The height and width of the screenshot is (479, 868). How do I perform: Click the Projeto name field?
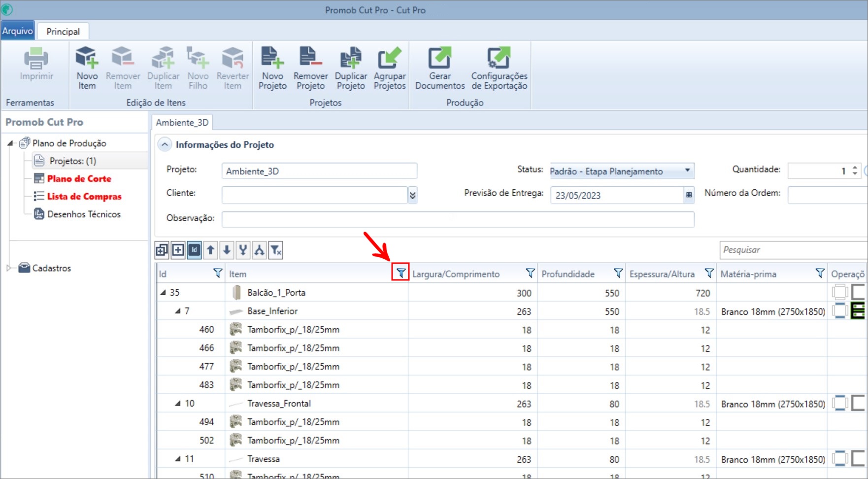(x=319, y=171)
